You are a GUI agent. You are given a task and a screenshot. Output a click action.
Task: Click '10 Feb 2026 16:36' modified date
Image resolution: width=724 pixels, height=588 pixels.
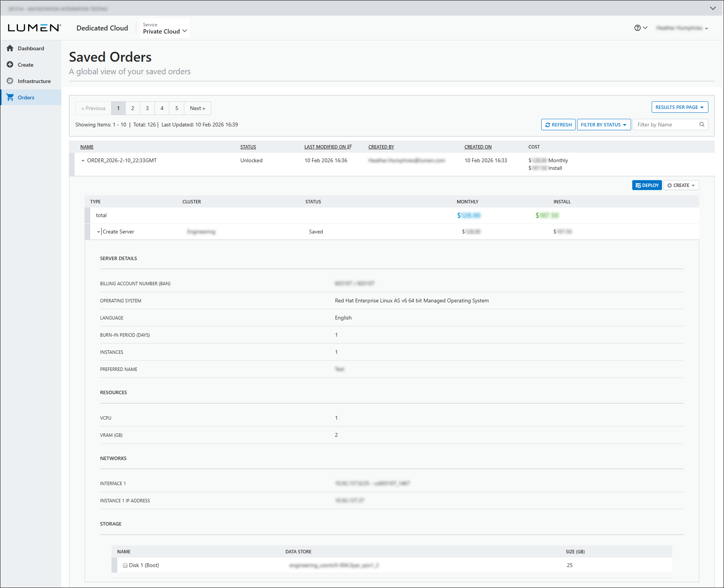coord(326,161)
